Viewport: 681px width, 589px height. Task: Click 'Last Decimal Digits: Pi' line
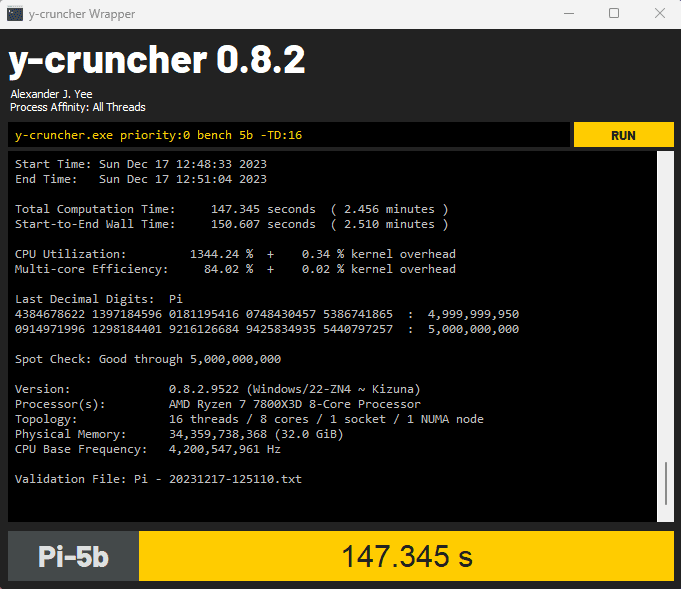(x=99, y=299)
